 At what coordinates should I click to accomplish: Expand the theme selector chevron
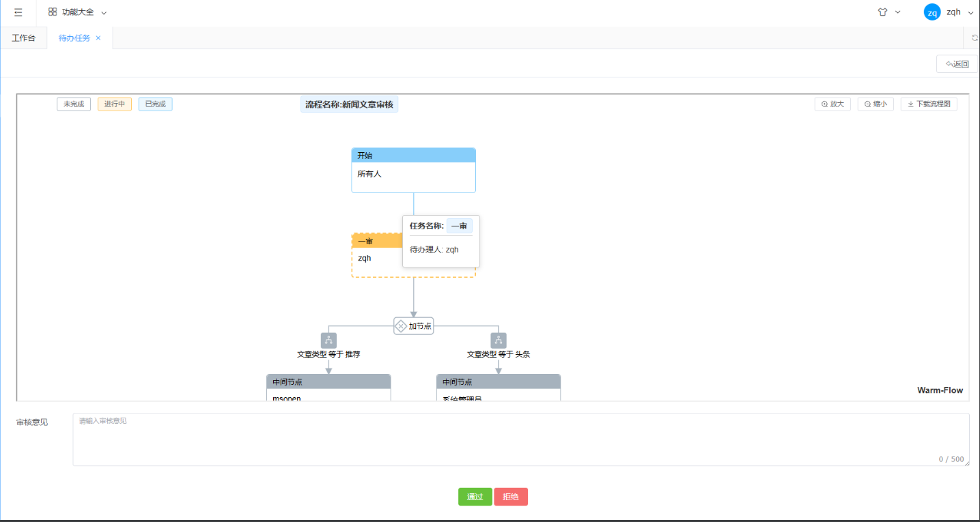[897, 12]
